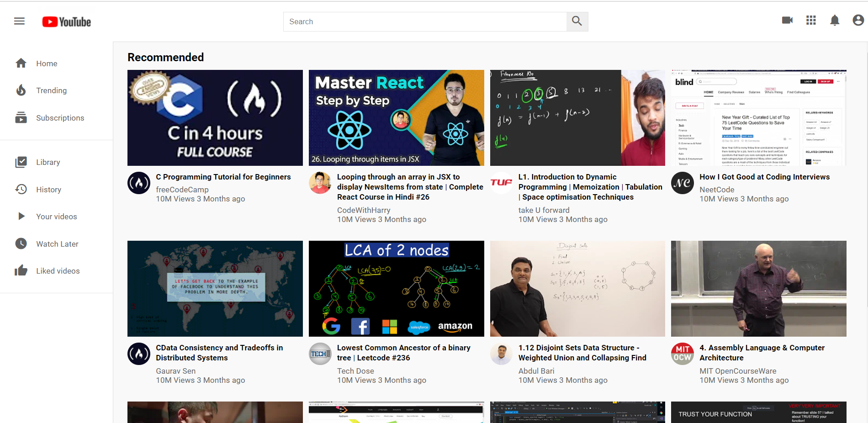Image resolution: width=868 pixels, height=423 pixels.
Task: Play the MIT lecture chalkboard thumbnail
Action: 759,289
